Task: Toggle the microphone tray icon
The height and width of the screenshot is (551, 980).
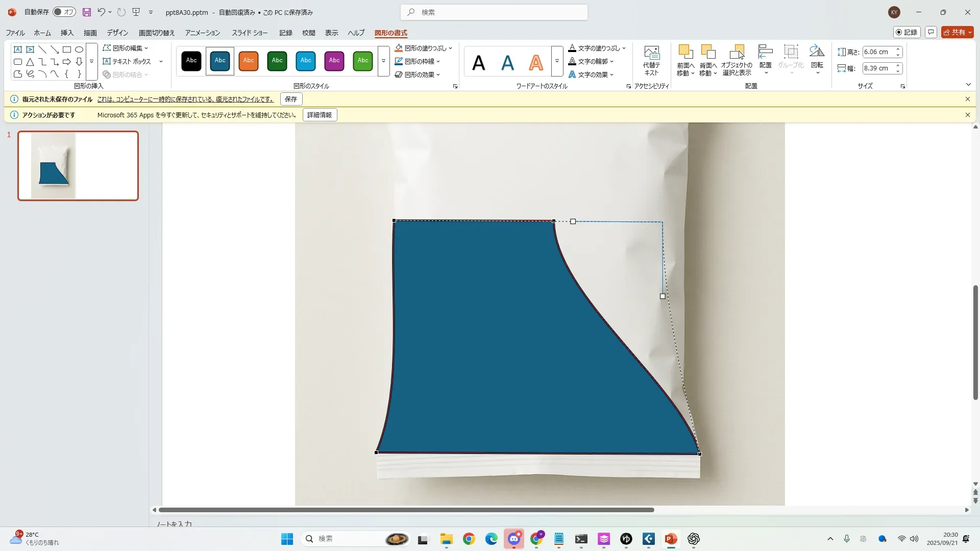Action: tap(847, 539)
